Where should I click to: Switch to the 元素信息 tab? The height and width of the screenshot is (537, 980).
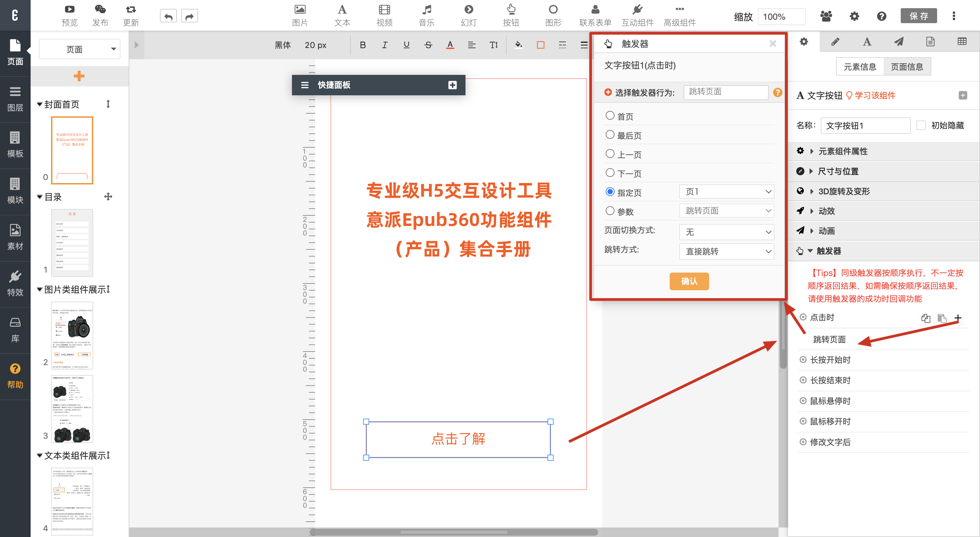point(860,67)
